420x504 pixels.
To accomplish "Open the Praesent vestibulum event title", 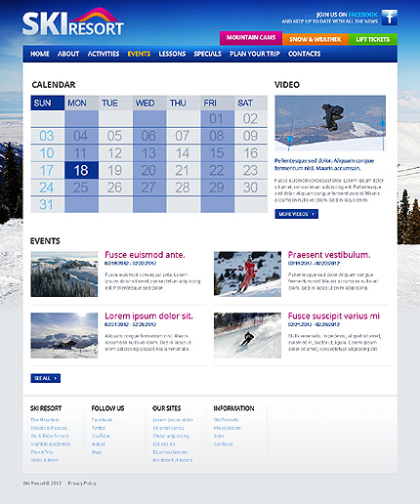I will pyautogui.click(x=329, y=255).
